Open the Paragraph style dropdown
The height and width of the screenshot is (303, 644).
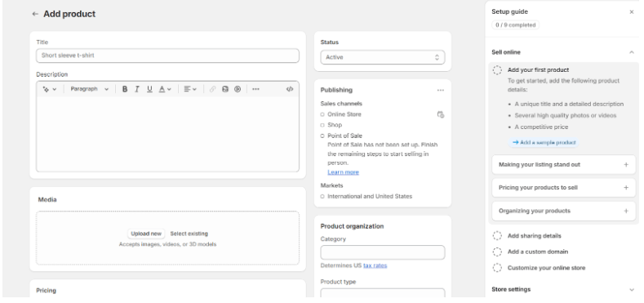pyautogui.click(x=89, y=89)
